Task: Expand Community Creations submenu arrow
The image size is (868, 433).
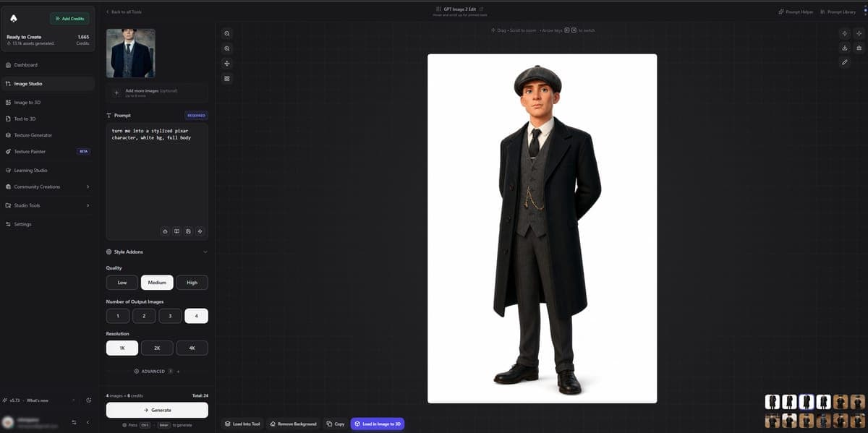Action: coord(88,187)
